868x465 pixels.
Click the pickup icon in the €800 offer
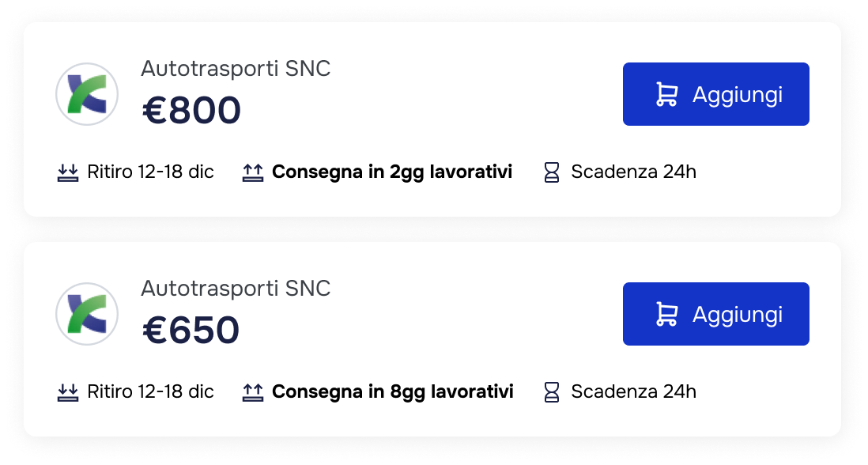coord(69,172)
